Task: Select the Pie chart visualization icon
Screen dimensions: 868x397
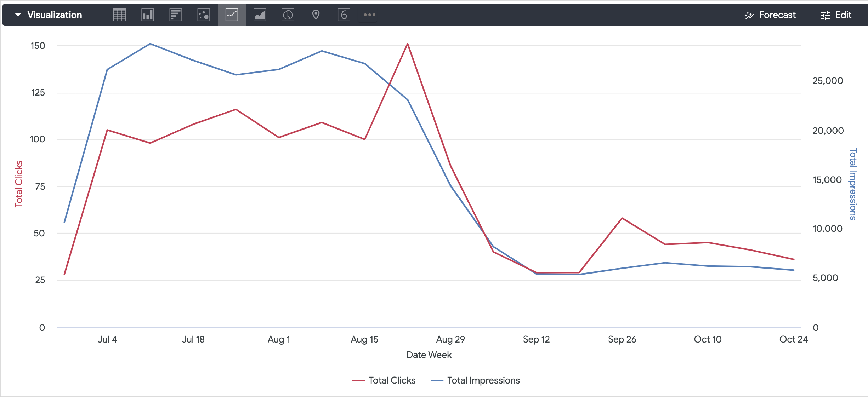Action: point(288,15)
